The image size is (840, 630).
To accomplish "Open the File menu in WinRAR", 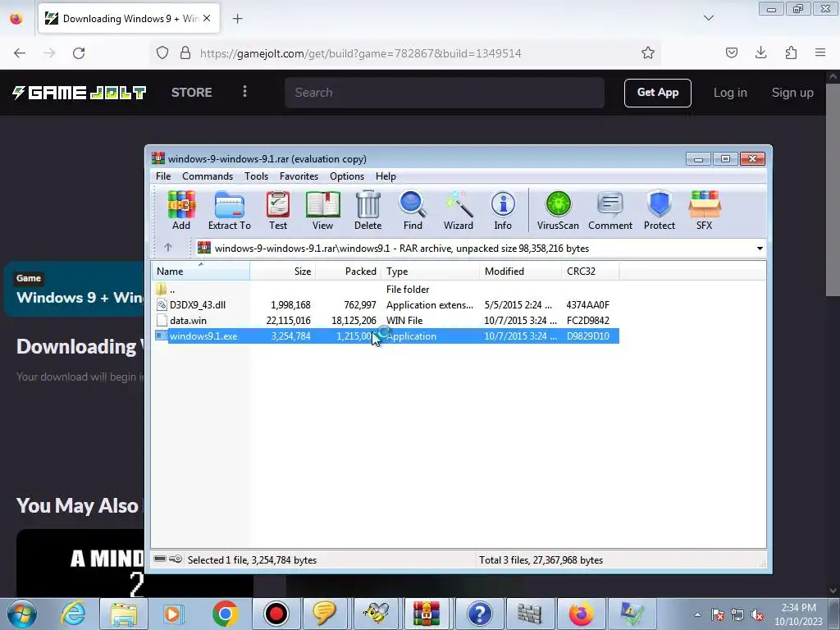I will coord(163,176).
